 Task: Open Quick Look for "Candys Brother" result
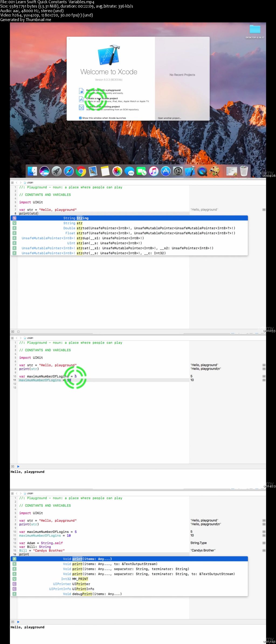click(264, 550)
